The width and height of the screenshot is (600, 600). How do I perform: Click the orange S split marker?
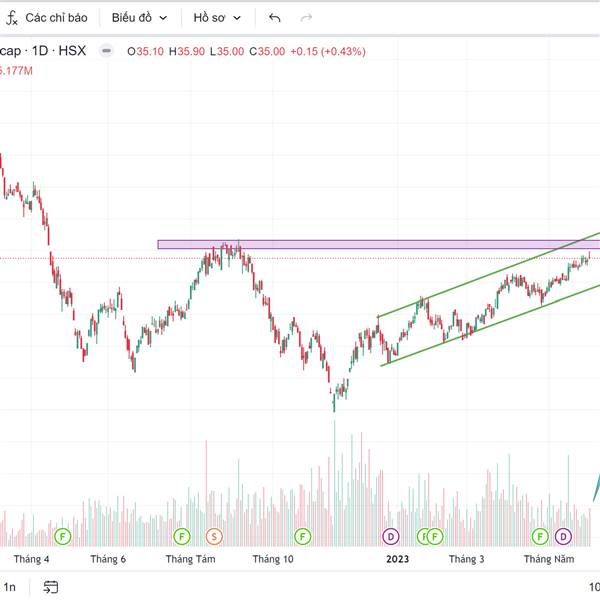click(214, 537)
